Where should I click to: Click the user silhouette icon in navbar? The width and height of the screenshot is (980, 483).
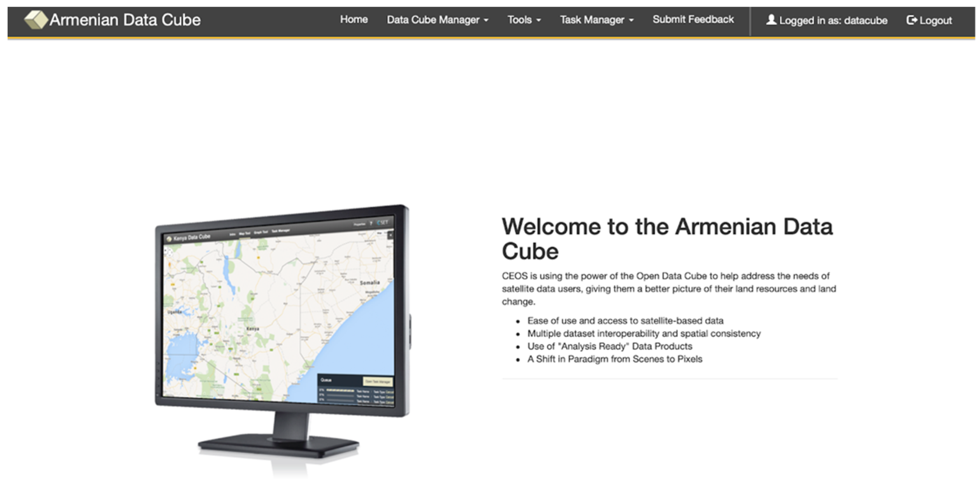click(771, 20)
